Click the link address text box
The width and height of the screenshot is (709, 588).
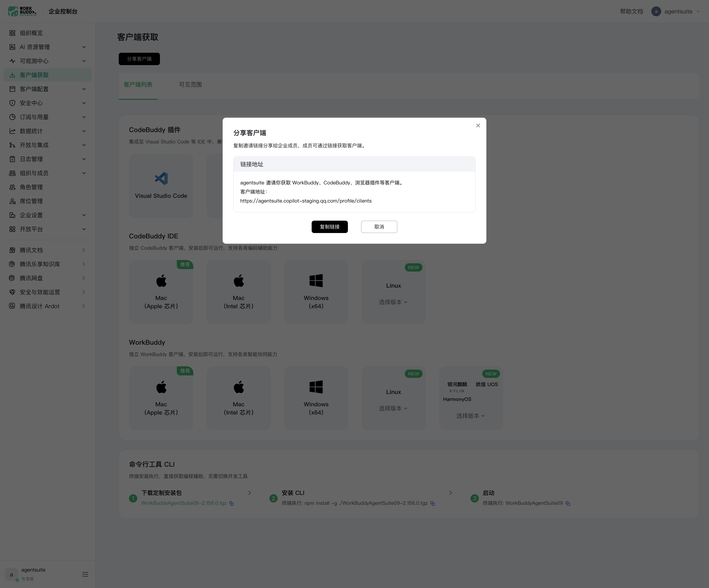(x=354, y=192)
